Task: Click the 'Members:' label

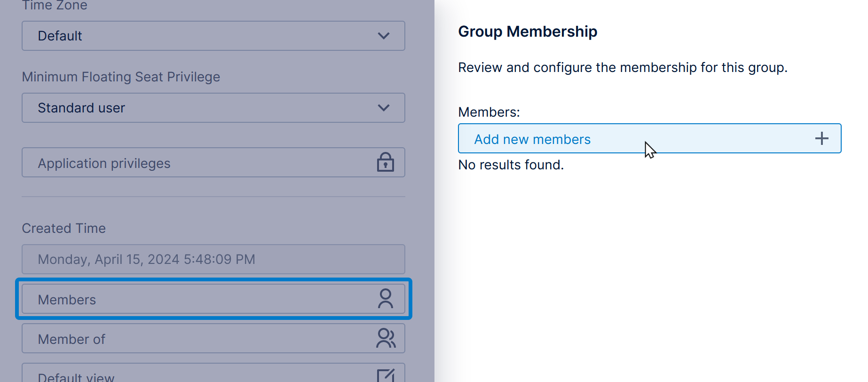Action: (x=489, y=112)
